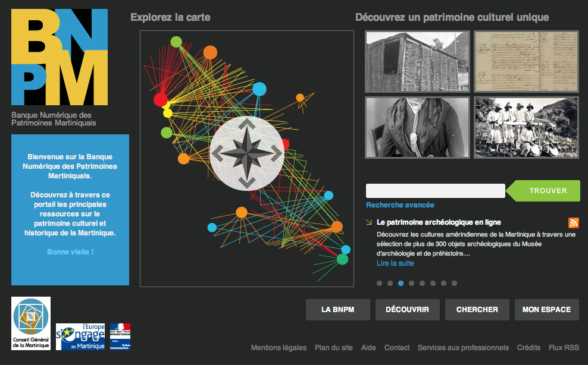Go to the first carousel slide dot
The height and width of the screenshot is (365, 588).
[380, 284]
